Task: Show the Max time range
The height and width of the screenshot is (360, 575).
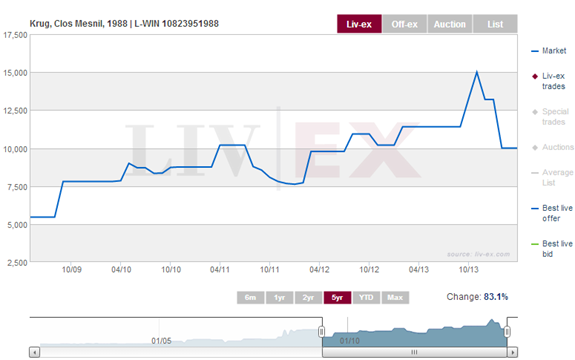Action: click(395, 297)
